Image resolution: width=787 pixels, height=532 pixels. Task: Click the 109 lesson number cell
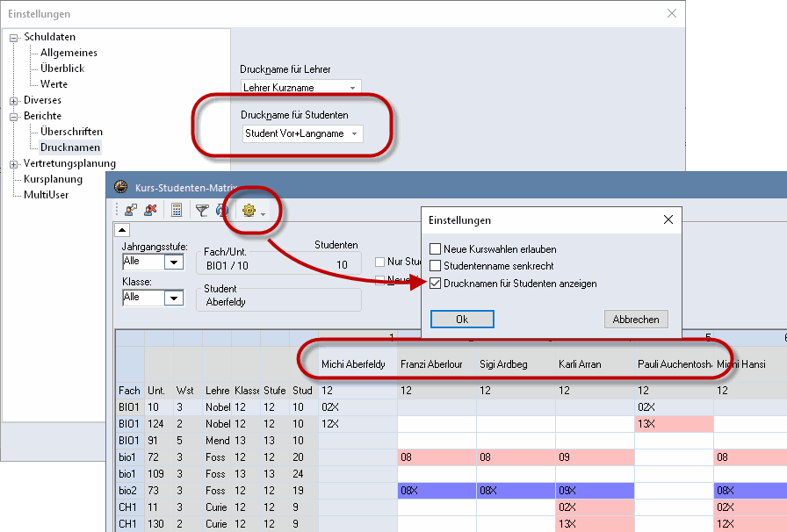tap(159, 474)
